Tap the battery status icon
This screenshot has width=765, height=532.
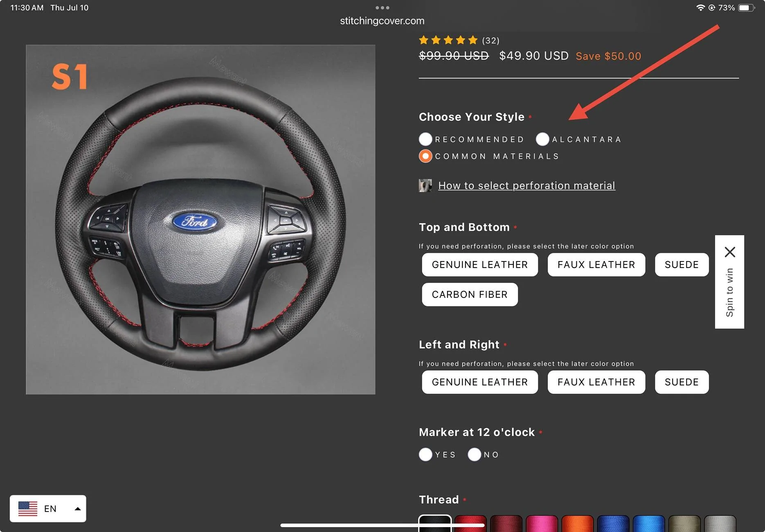[746, 7]
